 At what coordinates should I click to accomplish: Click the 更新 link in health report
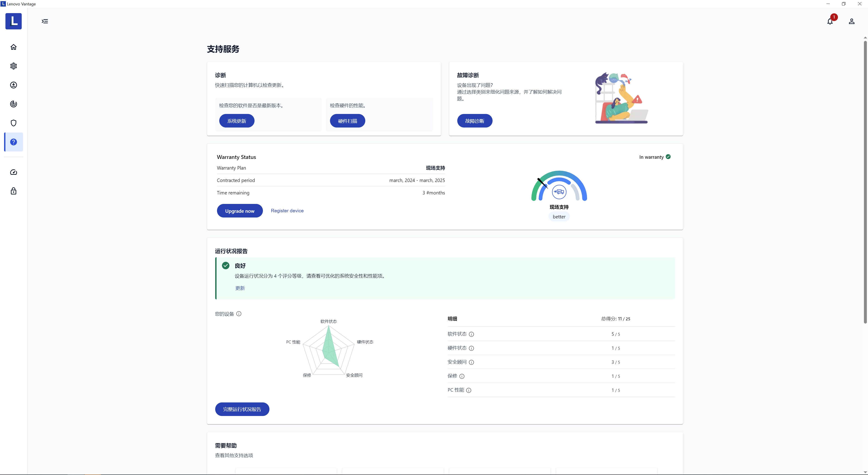click(240, 288)
